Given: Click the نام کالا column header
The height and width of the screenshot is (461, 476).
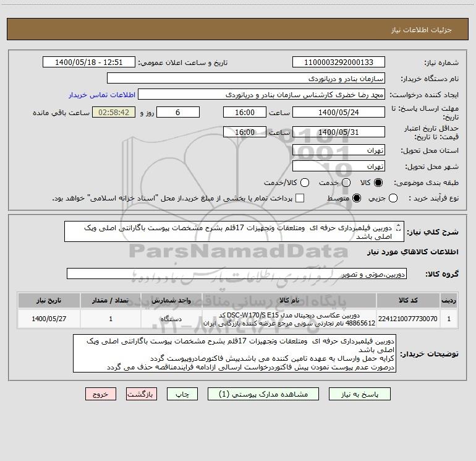Looking at the screenshot, I should (x=289, y=300).
